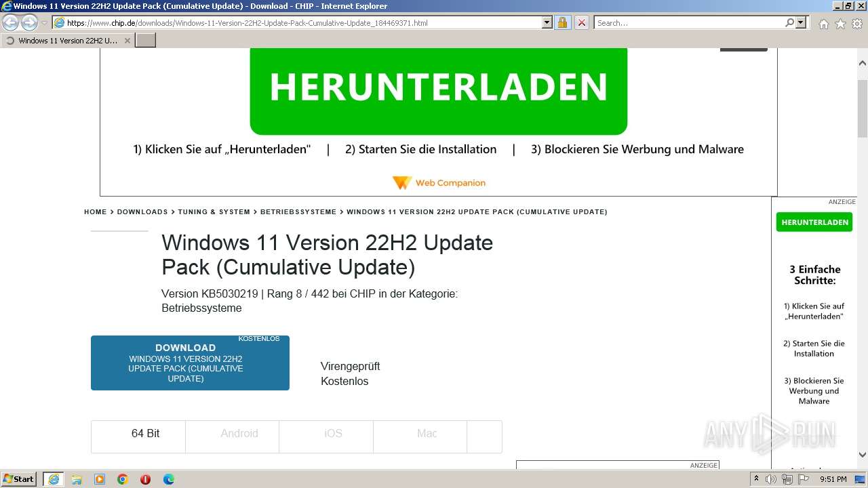The width and height of the screenshot is (868, 488).
Task: Open Windows Media Player taskbar icon
Action: 100,479
